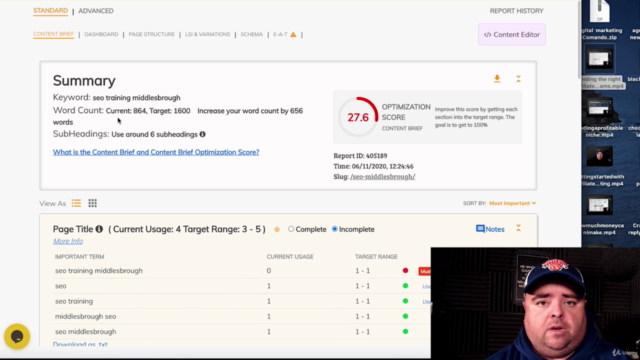This screenshot has height=360, width=640.
Task: Open Notes for Page Title
Action: coord(490,229)
